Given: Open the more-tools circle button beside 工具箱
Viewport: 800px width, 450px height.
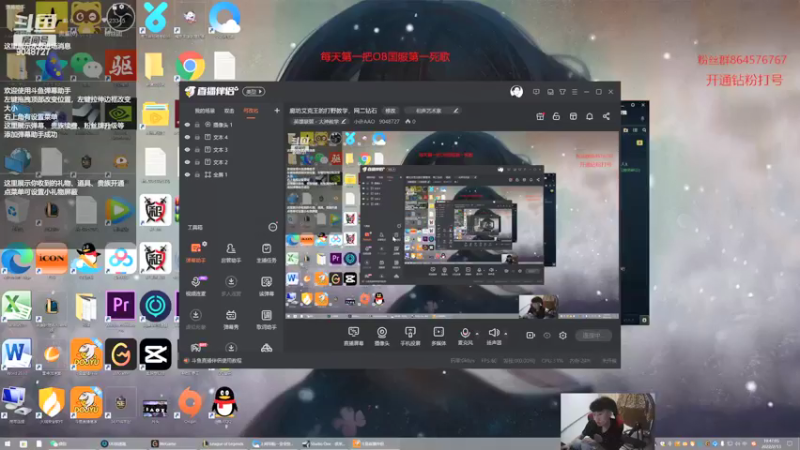Looking at the screenshot, I should (273, 227).
